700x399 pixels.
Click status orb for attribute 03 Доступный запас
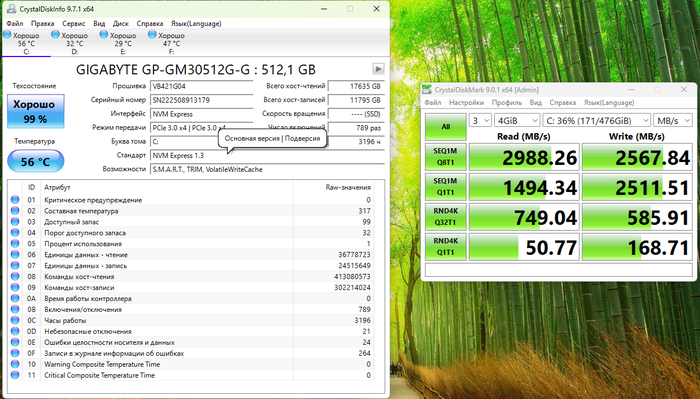click(15, 221)
